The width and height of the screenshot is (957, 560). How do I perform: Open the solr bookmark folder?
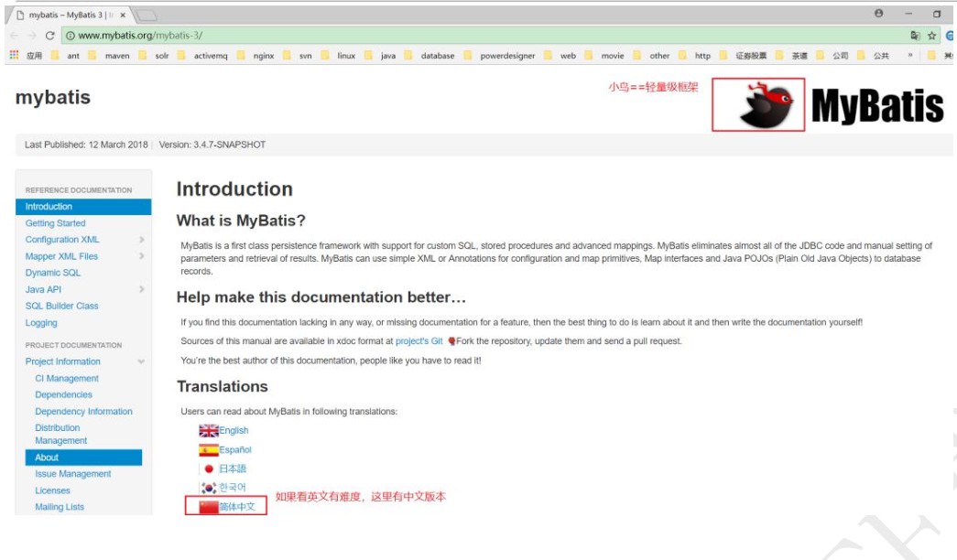click(x=154, y=56)
